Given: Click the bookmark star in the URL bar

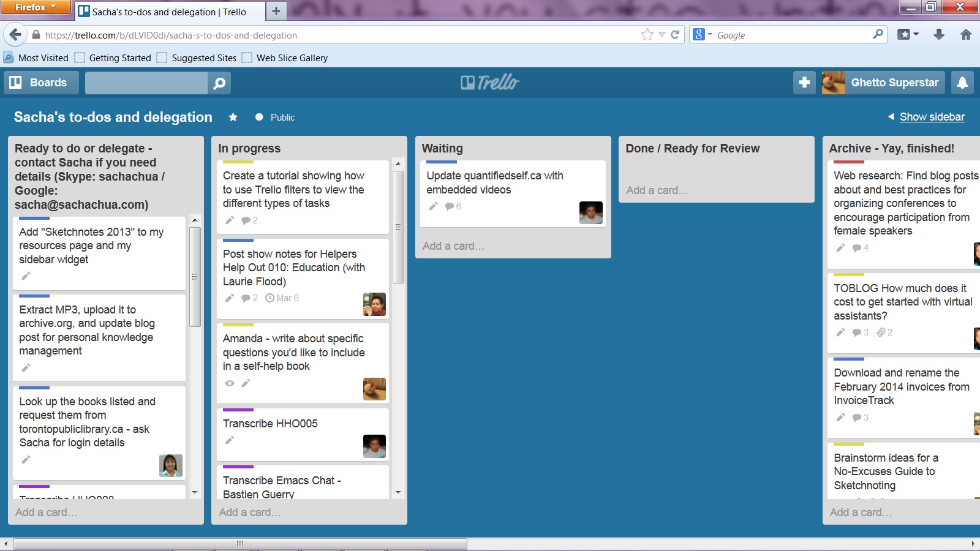Looking at the screenshot, I should (x=647, y=35).
